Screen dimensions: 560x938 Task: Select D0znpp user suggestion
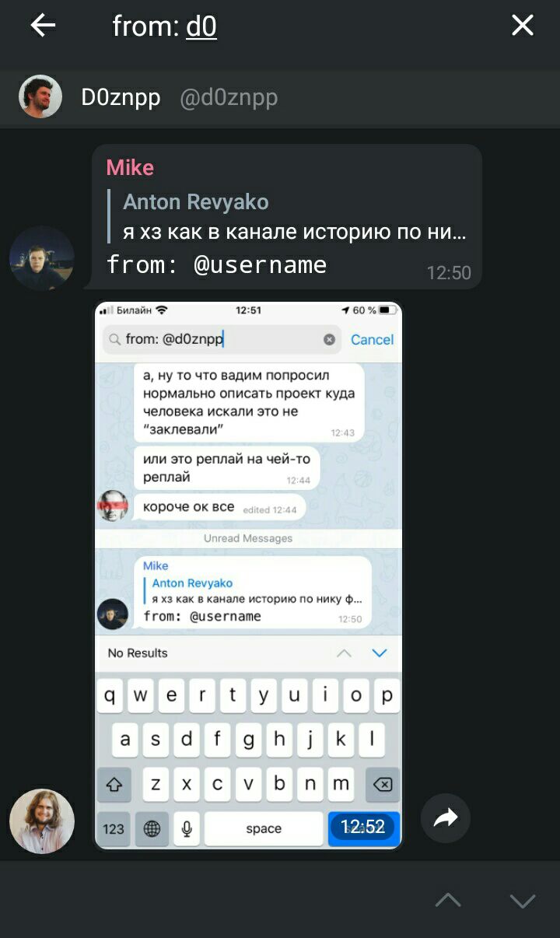(280, 97)
